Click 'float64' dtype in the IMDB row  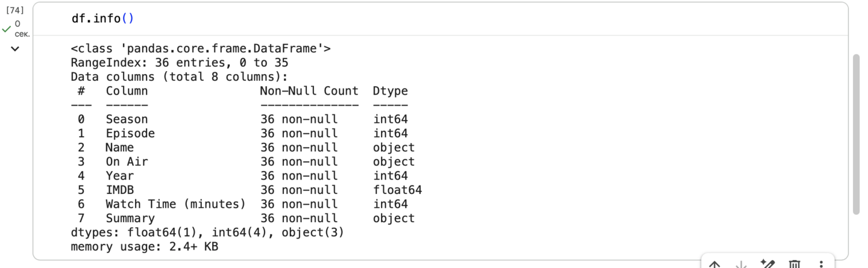coord(397,190)
